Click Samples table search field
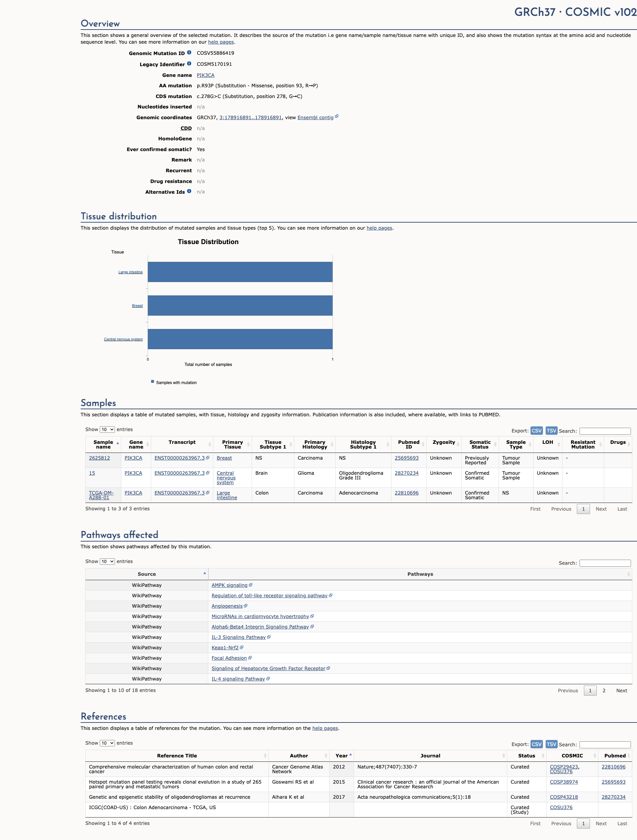 [605, 431]
